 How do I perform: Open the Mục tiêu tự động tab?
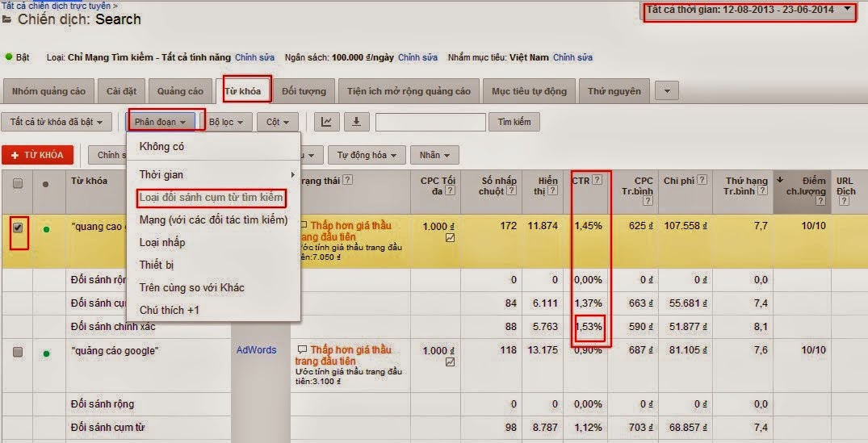click(529, 91)
